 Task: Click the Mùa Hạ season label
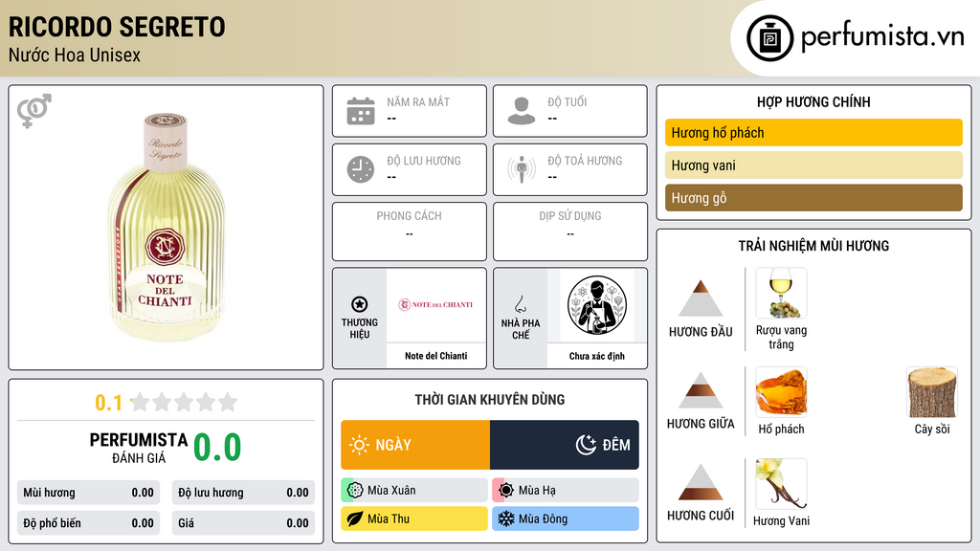537,491
